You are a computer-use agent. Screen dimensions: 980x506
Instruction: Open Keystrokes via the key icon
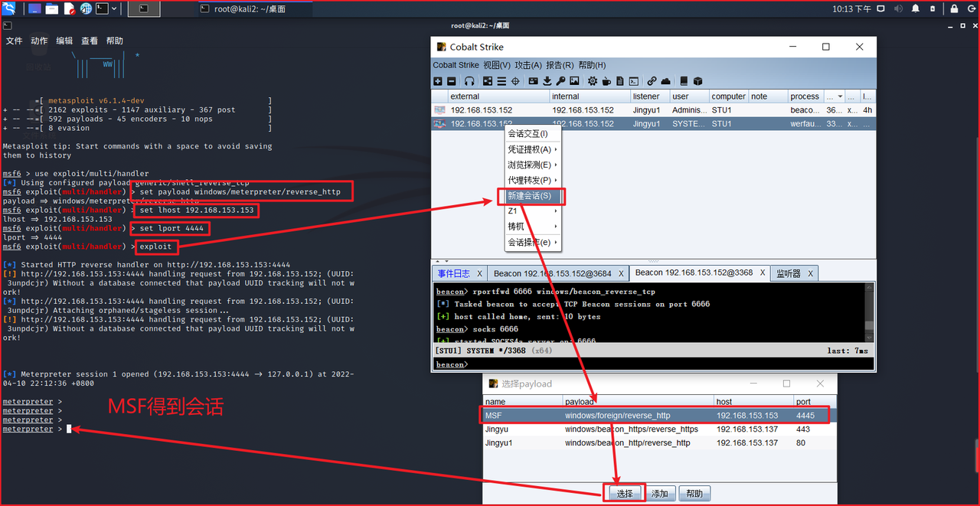(x=560, y=81)
